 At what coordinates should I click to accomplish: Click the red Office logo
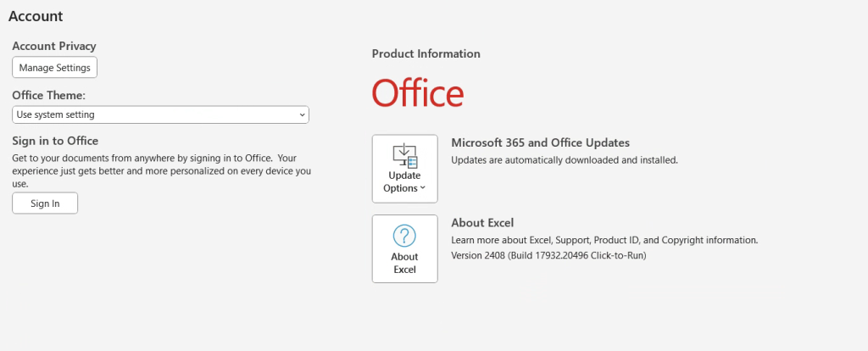(x=418, y=93)
